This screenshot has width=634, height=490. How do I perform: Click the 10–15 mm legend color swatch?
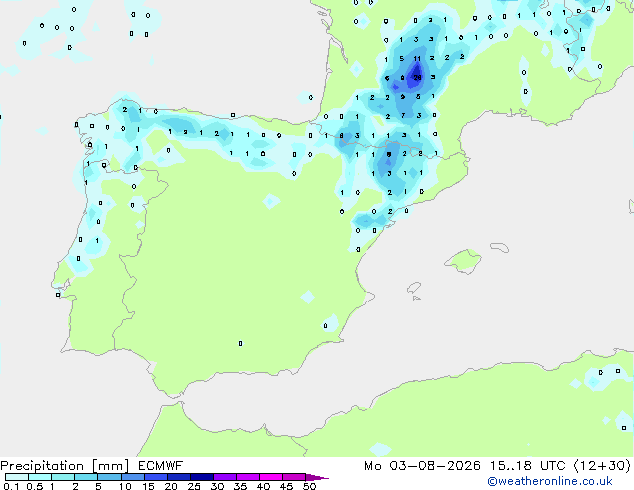click(132, 477)
